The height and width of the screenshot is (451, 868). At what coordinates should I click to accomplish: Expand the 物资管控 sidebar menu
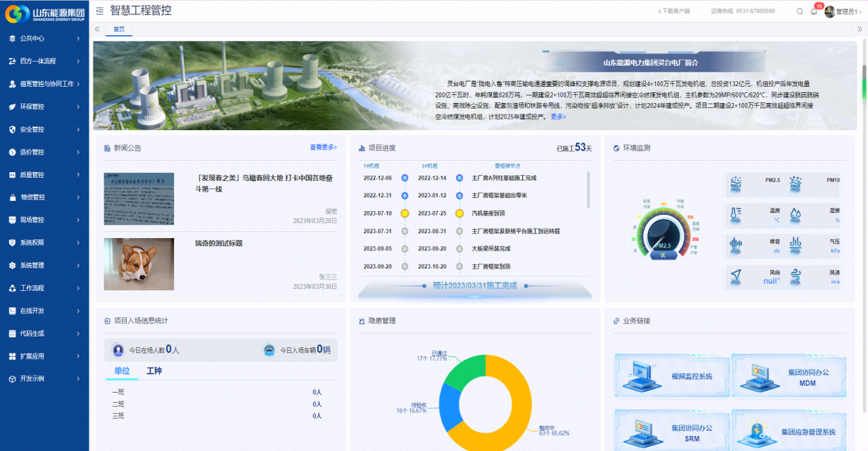click(44, 197)
